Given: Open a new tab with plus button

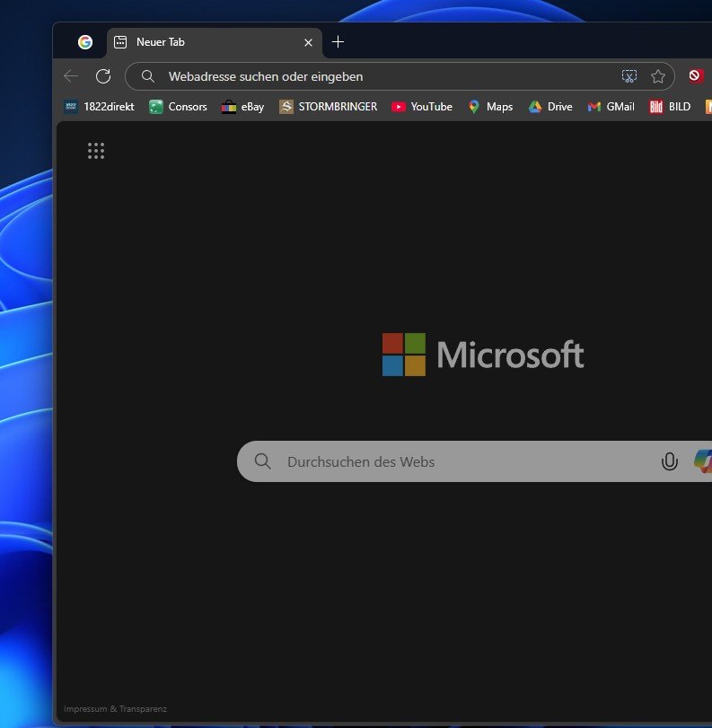Looking at the screenshot, I should 338,42.
